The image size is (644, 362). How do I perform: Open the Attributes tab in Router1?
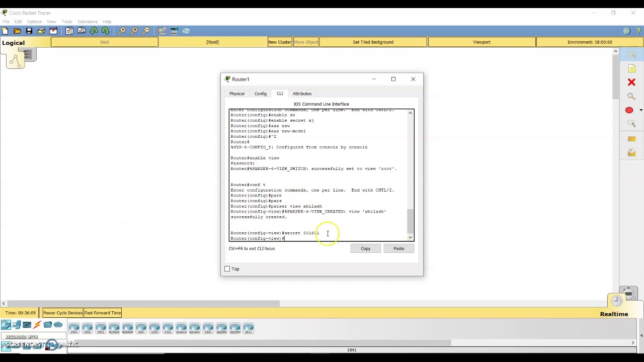click(x=302, y=94)
